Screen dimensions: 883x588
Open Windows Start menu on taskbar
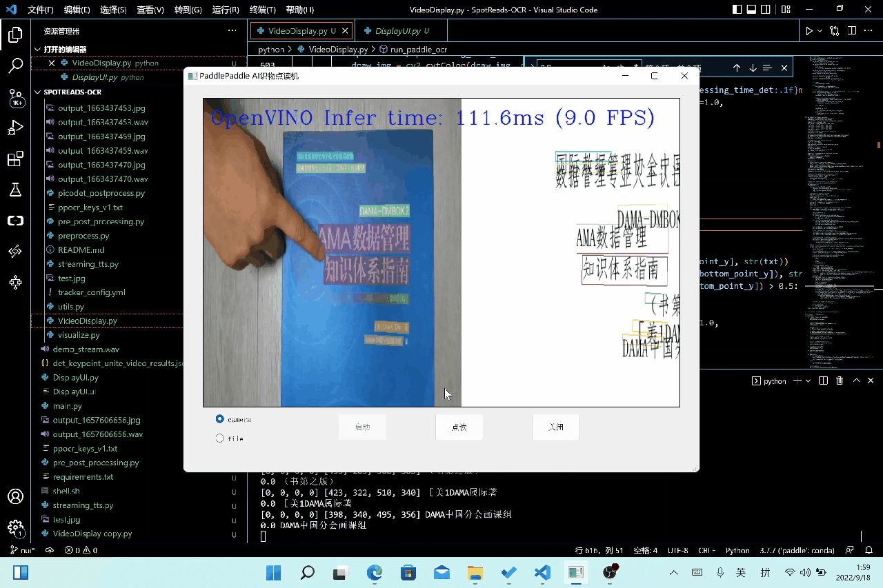click(x=274, y=572)
